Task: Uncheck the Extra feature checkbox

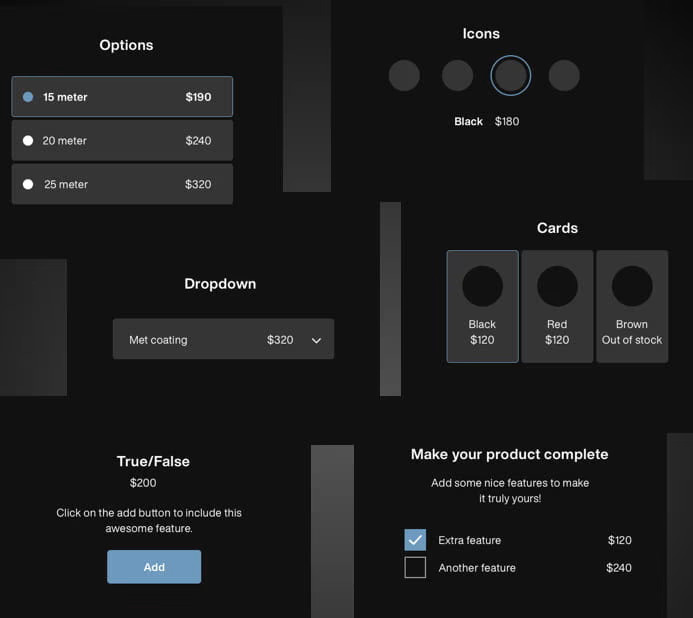Action: [x=415, y=540]
